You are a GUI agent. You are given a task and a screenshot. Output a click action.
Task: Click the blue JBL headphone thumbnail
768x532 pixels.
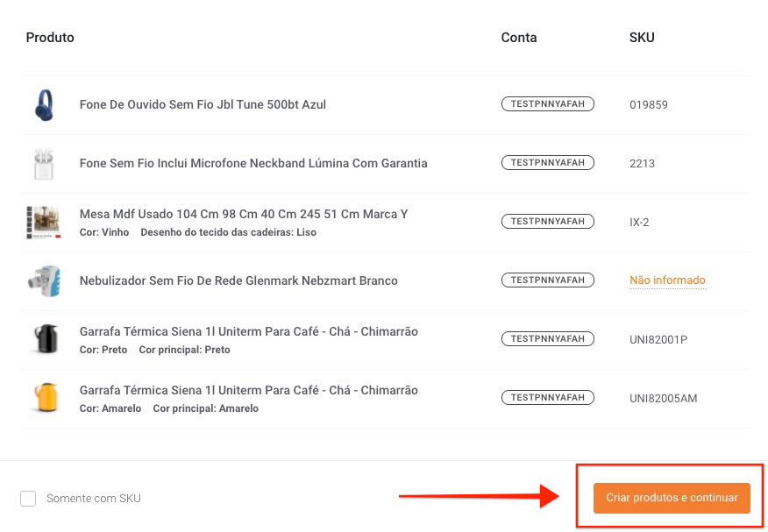pos(44,105)
